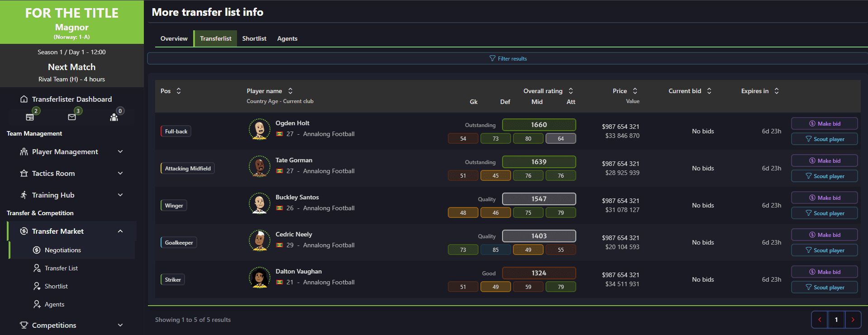This screenshot has height=335, width=868.
Task: Make bid on Tate Gorman
Action: [x=824, y=161]
